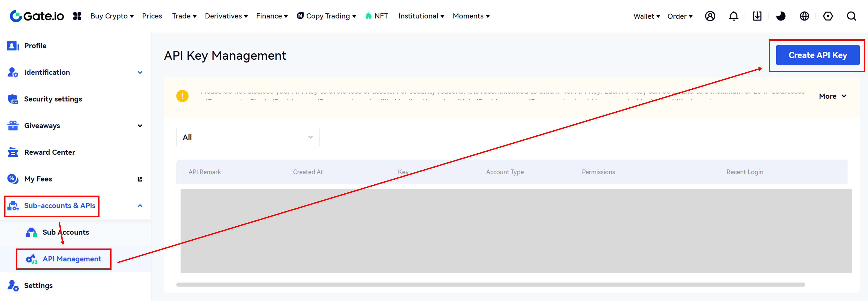Click the API Remark column header

(x=204, y=172)
